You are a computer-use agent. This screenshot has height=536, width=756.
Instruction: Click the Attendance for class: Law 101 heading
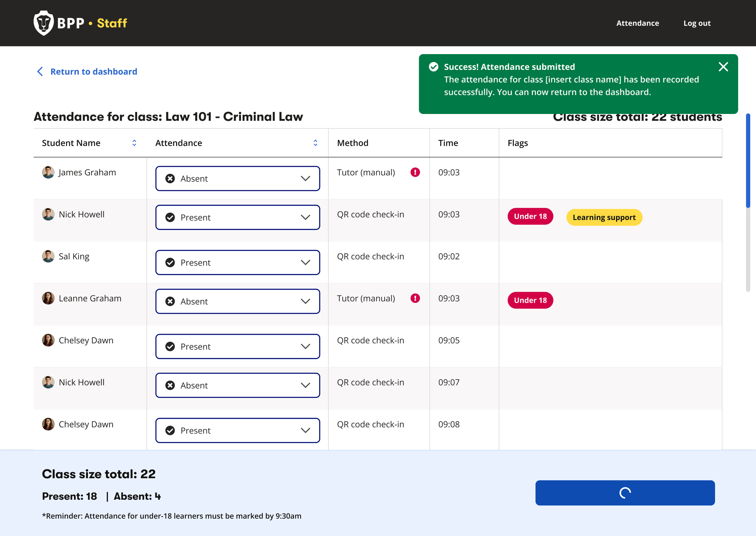click(x=168, y=116)
